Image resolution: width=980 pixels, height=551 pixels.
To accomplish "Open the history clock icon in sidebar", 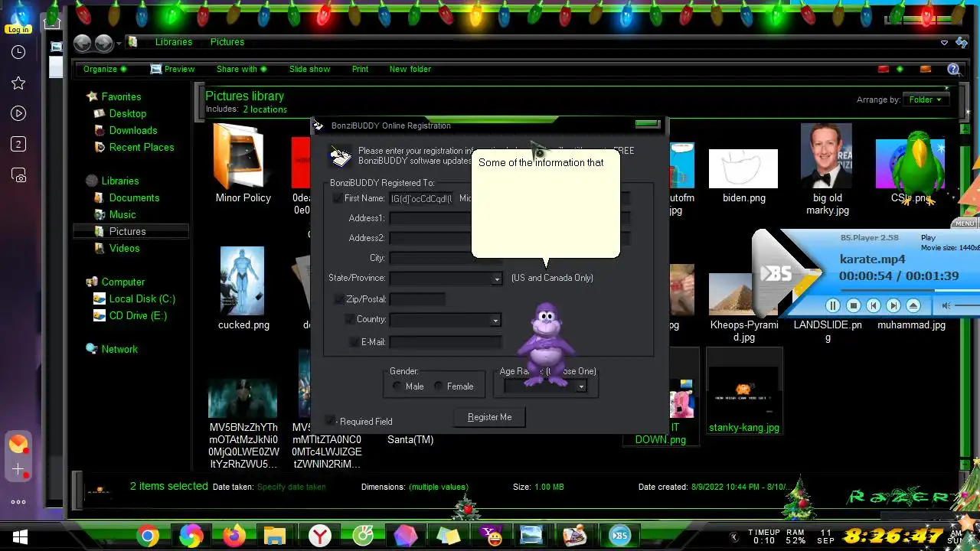I will (x=18, y=52).
